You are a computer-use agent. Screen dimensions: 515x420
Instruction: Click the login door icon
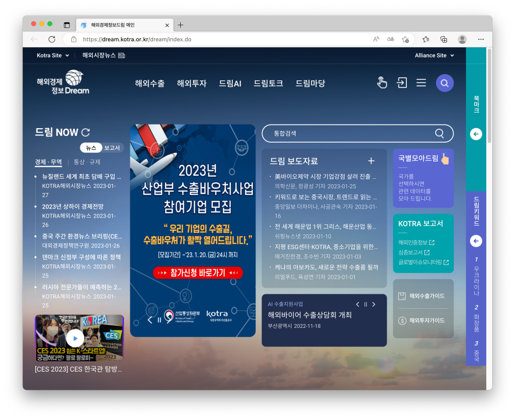401,83
